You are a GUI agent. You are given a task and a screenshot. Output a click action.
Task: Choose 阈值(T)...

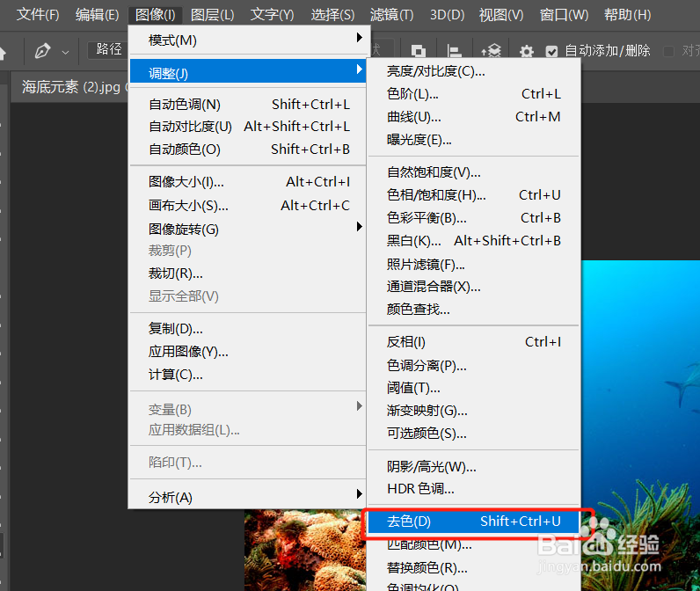coord(474,388)
